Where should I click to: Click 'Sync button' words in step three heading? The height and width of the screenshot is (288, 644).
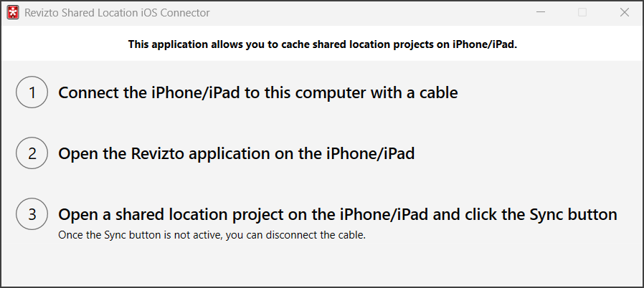point(573,214)
